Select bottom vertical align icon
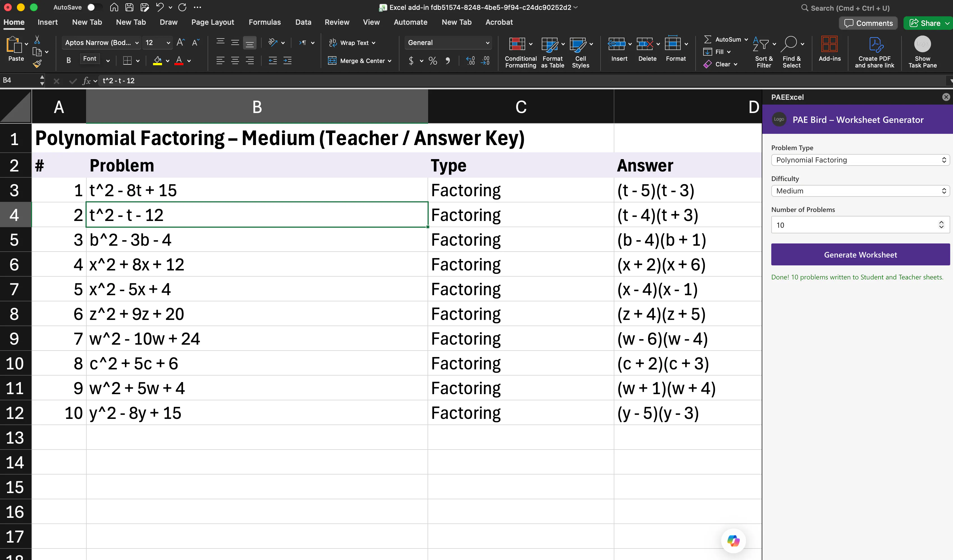The width and height of the screenshot is (953, 560). (x=250, y=43)
